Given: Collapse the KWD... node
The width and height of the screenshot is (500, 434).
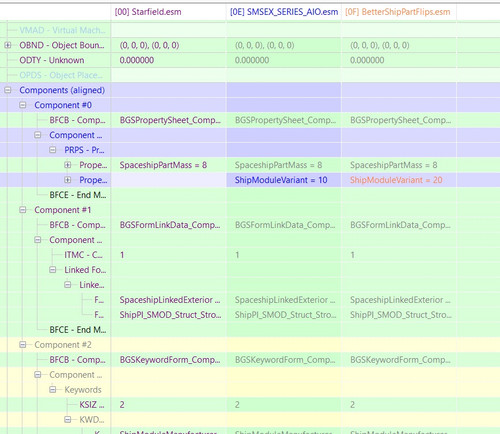Looking at the screenshot, I should coord(68,420).
